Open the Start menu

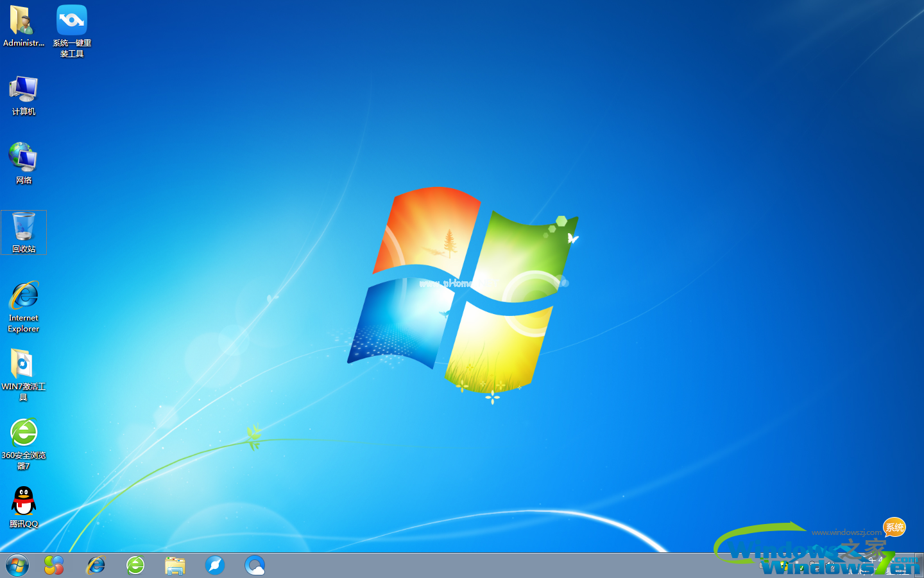coord(16,565)
